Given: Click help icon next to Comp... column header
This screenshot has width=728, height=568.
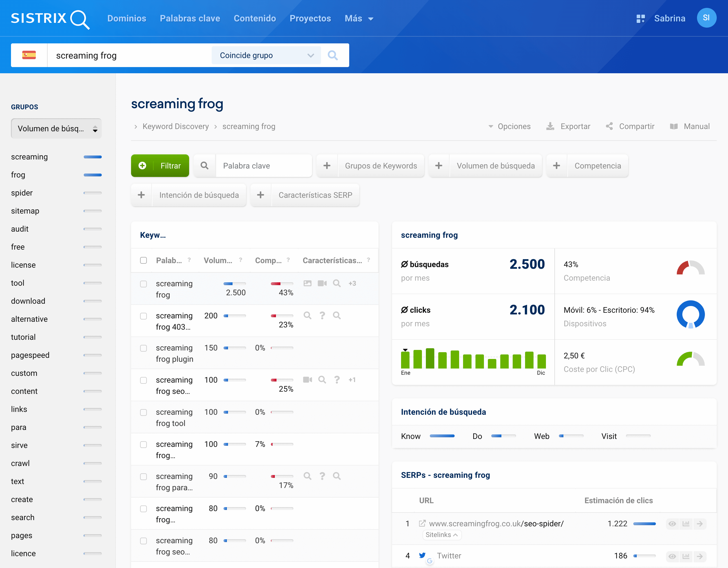Looking at the screenshot, I should tap(288, 260).
